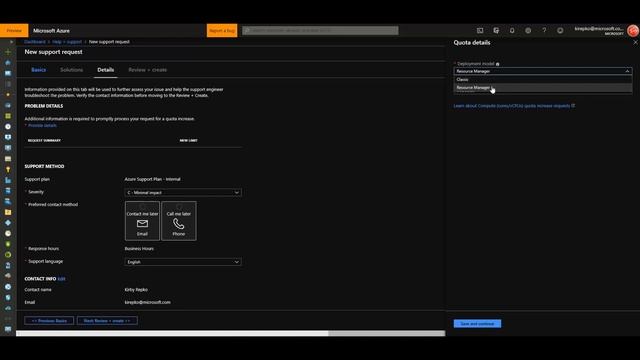Click the Preview button in top bar
This screenshot has width=640, height=360.
click(x=14, y=31)
